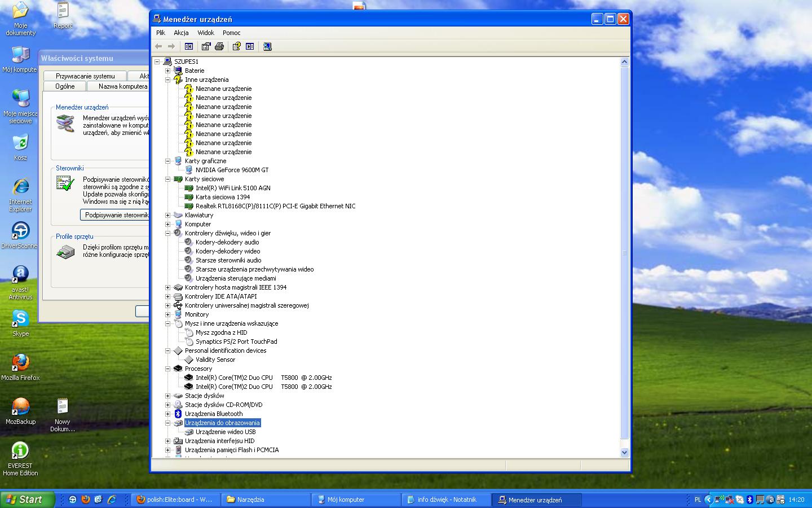Launch Internet Explorer from the Quick Launch bar
Viewport: 812px width, 508px height.
click(112, 500)
